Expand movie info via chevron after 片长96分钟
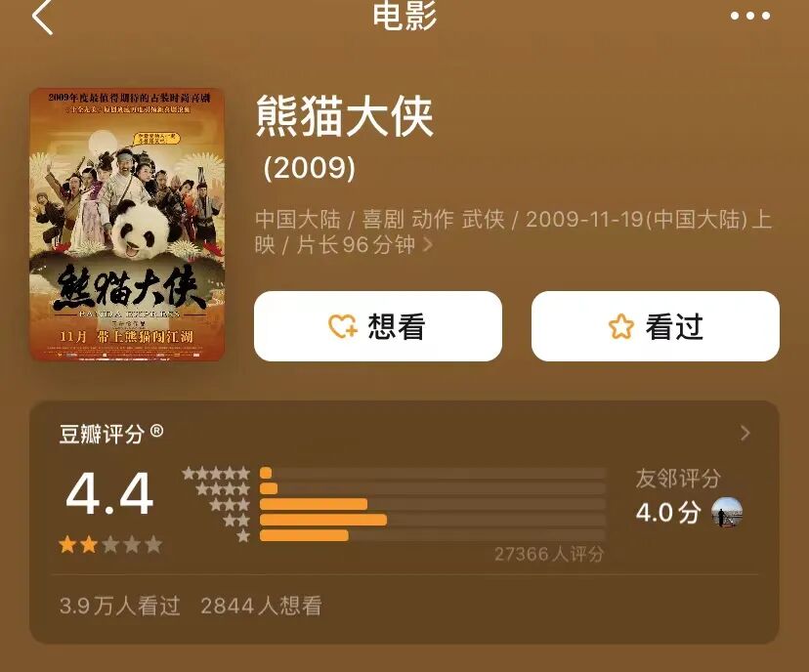 point(428,244)
